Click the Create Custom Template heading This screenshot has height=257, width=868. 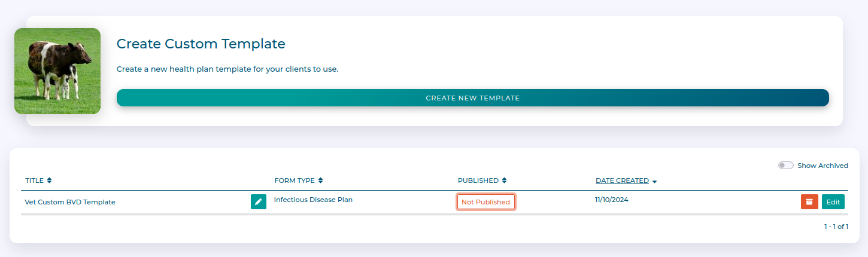[201, 44]
